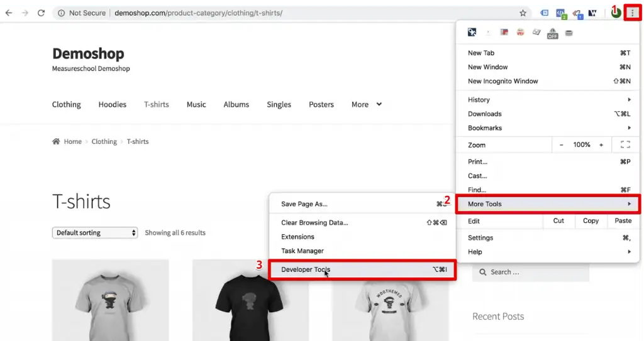Select Find... in the menu

tap(548, 190)
